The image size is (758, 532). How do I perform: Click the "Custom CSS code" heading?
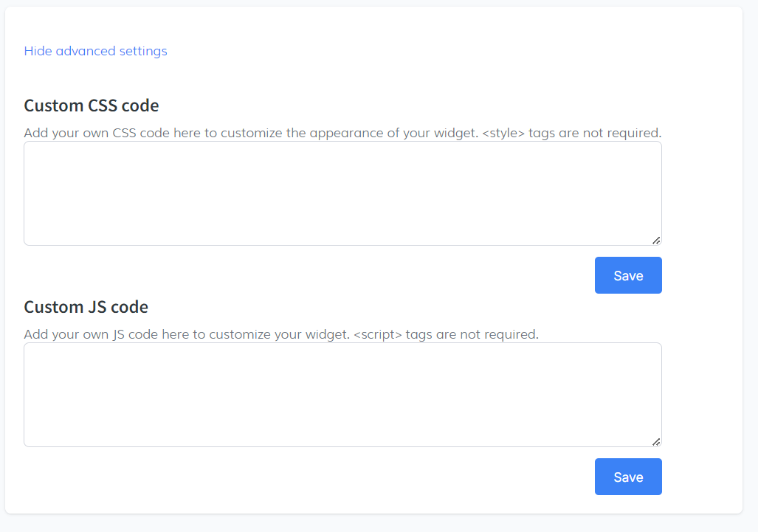click(x=91, y=106)
